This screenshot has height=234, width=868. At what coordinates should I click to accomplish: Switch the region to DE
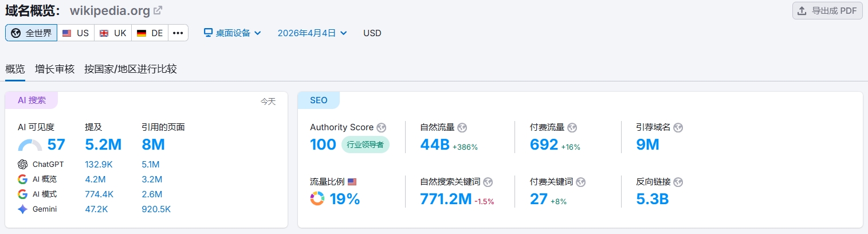[x=150, y=33]
